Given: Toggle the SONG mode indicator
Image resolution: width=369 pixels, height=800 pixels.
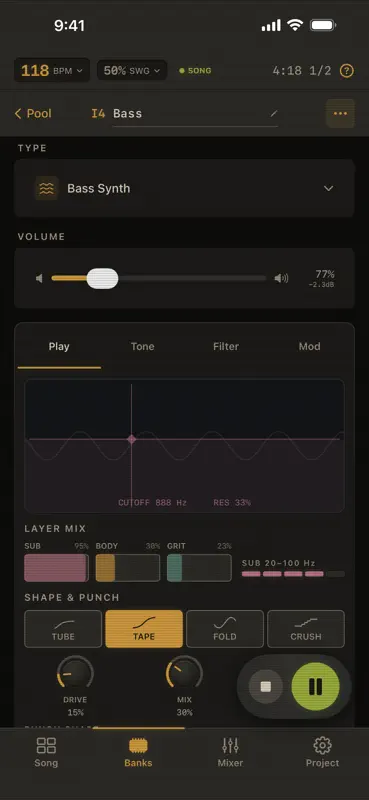Looking at the screenshot, I should coord(195,71).
